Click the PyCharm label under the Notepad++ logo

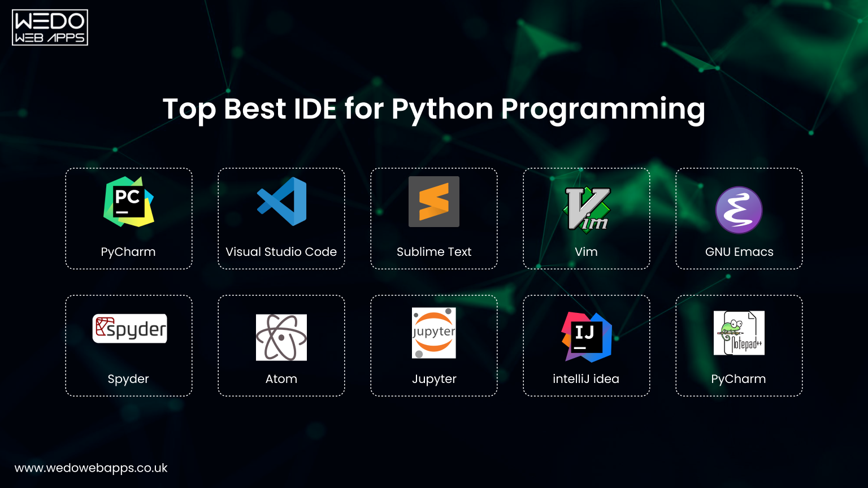tap(739, 379)
